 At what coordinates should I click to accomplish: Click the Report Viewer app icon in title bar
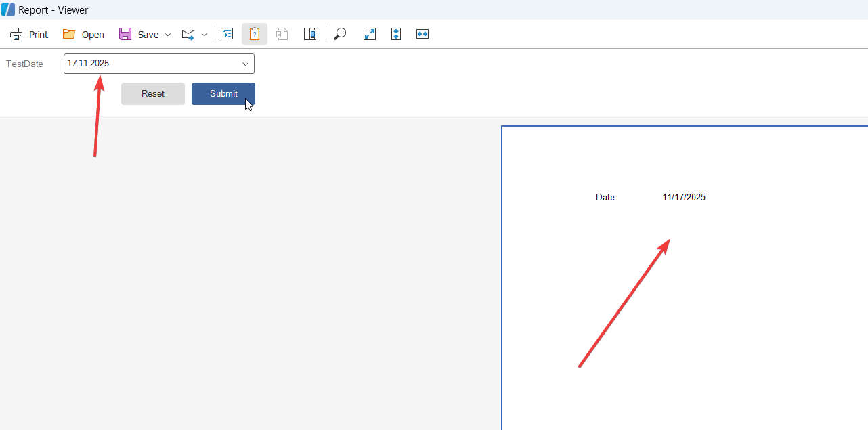[8, 10]
